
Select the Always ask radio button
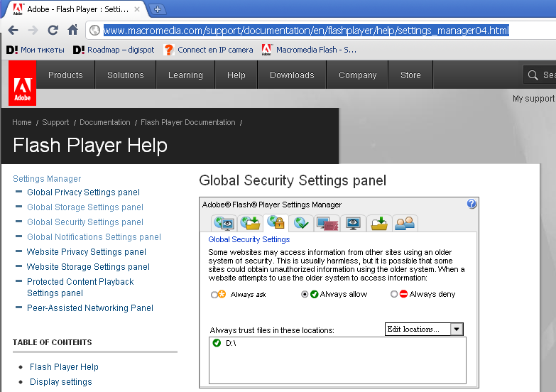point(214,294)
